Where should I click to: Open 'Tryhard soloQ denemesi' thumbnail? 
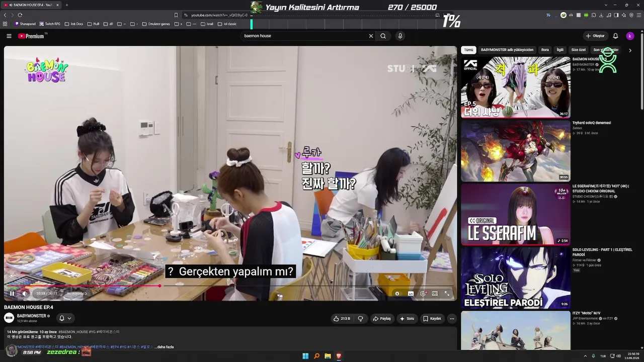[x=516, y=151]
